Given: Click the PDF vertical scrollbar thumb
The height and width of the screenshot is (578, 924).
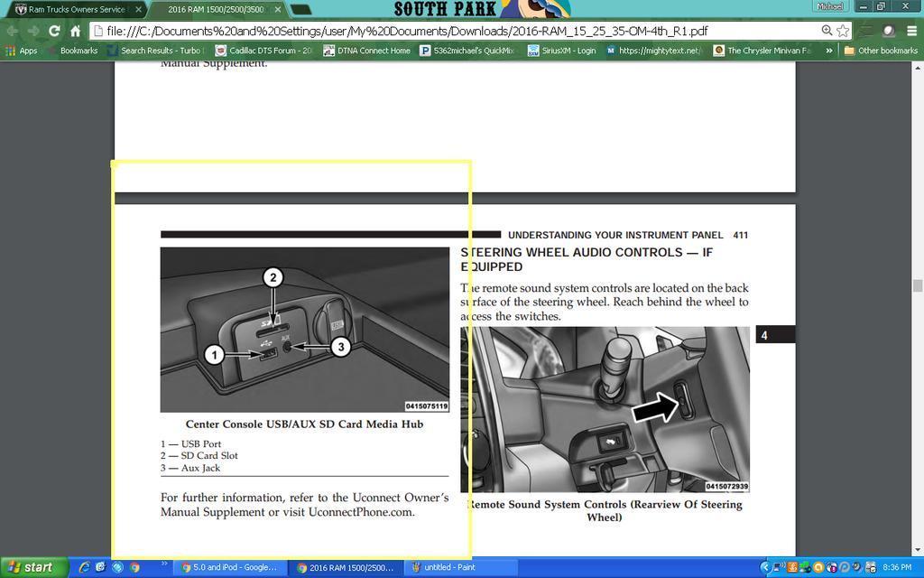Looking at the screenshot, I should [917, 286].
